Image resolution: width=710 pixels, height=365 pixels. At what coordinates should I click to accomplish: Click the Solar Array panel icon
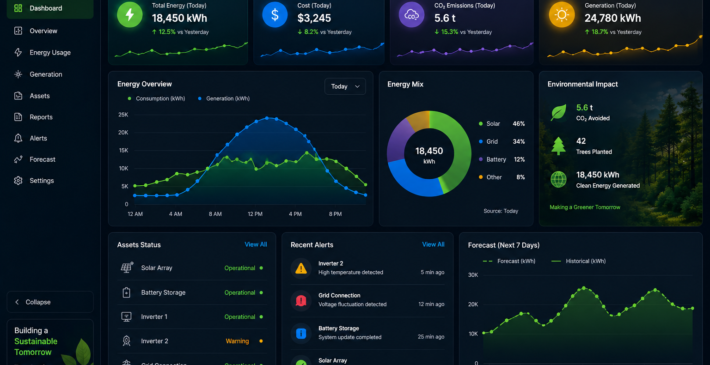tap(127, 268)
